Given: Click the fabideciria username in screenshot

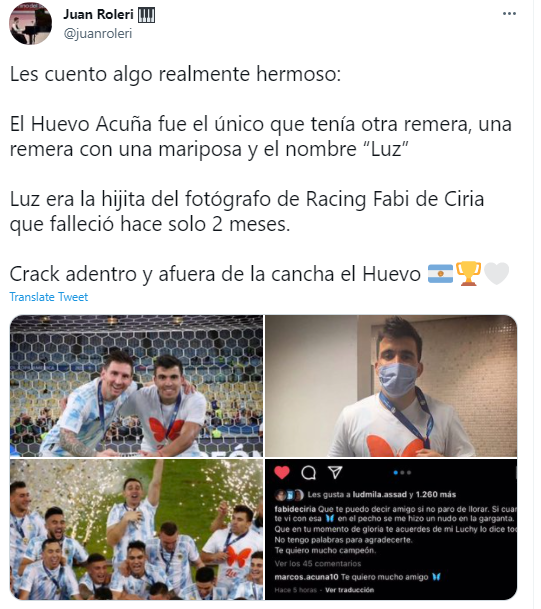Looking at the screenshot, I should [295, 509].
